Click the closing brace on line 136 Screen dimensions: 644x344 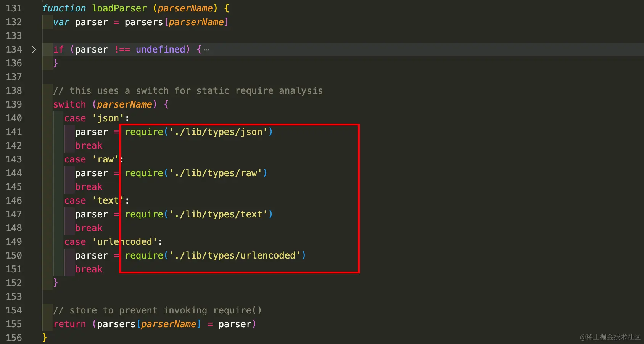[56, 63]
